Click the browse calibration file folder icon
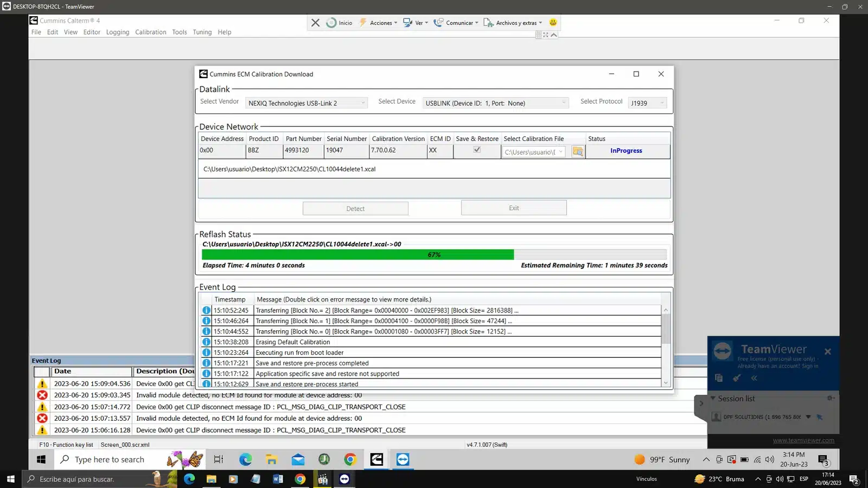 pos(578,152)
